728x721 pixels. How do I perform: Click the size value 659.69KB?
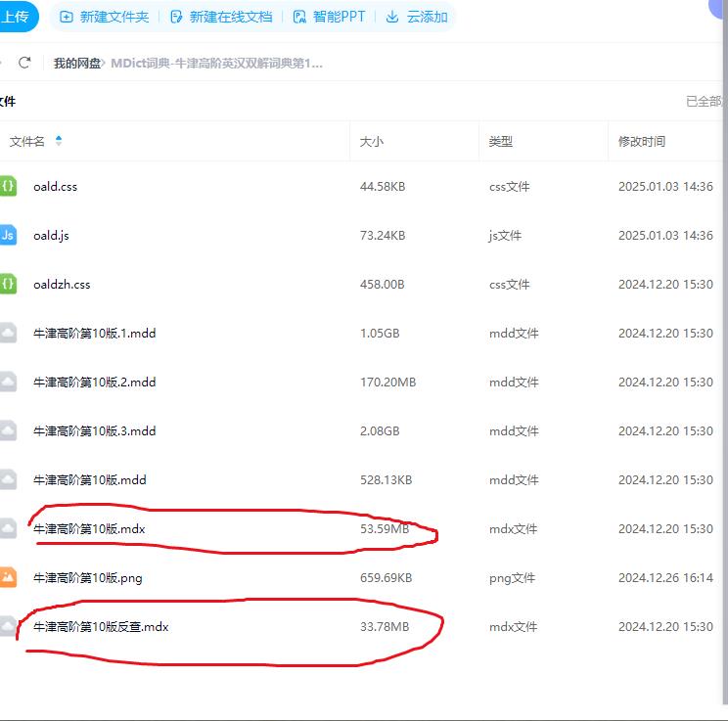point(386,578)
